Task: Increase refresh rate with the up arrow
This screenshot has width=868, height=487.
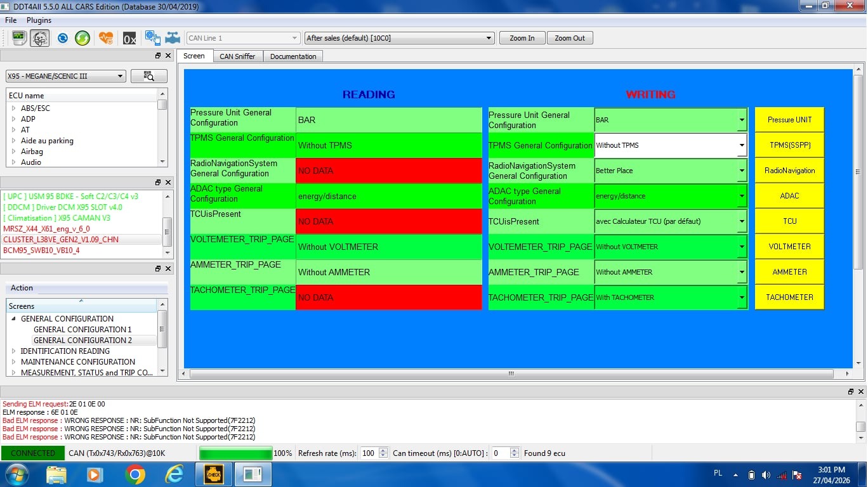Action: pos(383,450)
